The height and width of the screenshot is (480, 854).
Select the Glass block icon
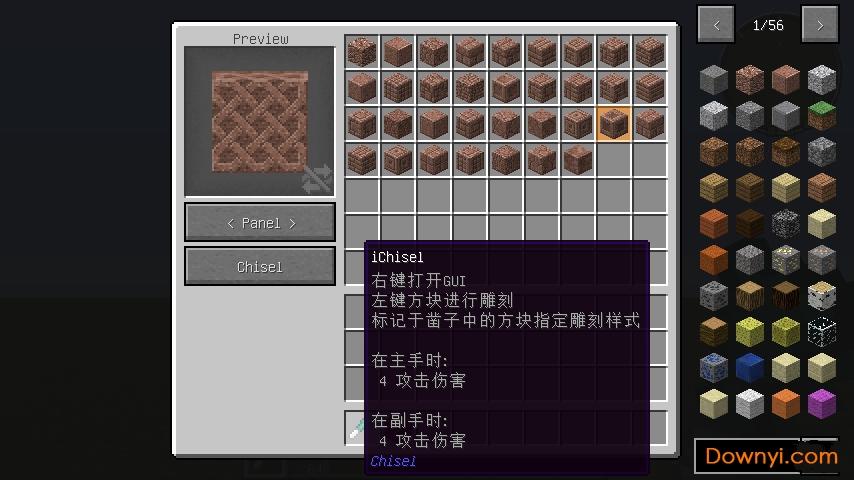tap(821, 331)
